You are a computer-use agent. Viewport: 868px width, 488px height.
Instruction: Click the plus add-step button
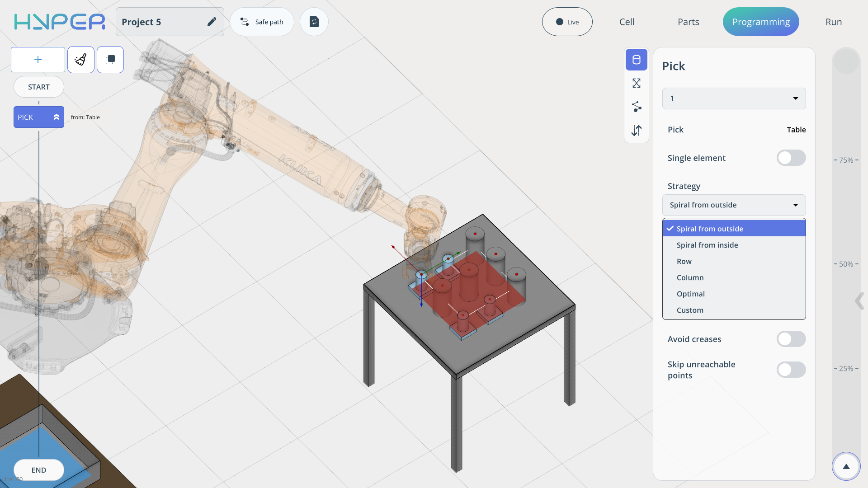pos(38,60)
